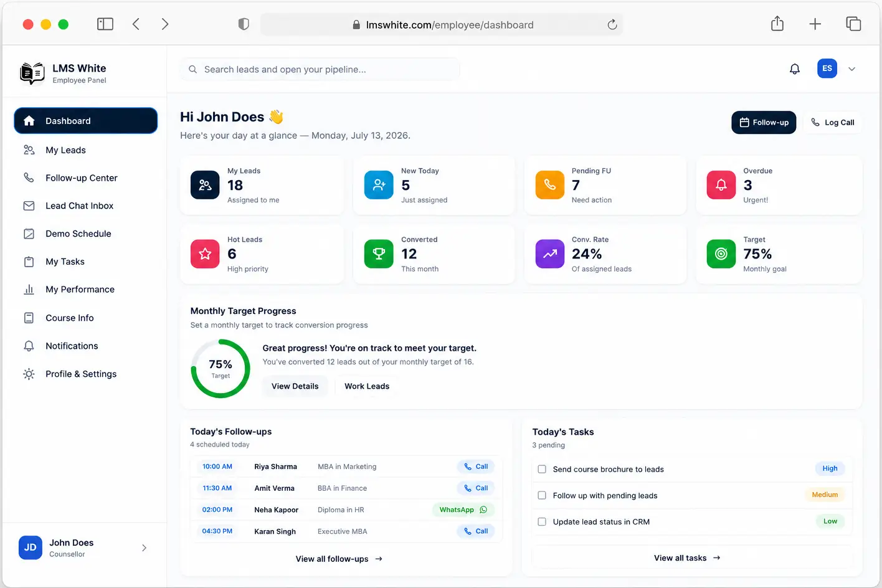Focus the Search leads input field

tap(320, 69)
